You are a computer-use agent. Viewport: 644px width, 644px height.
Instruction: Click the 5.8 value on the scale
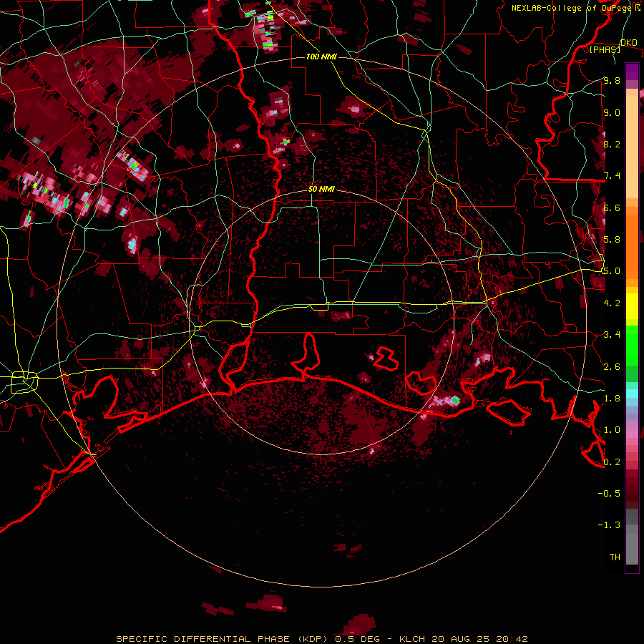(x=612, y=239)
